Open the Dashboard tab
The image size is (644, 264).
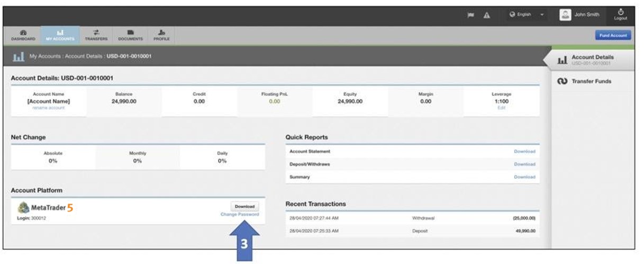[23, 35]
